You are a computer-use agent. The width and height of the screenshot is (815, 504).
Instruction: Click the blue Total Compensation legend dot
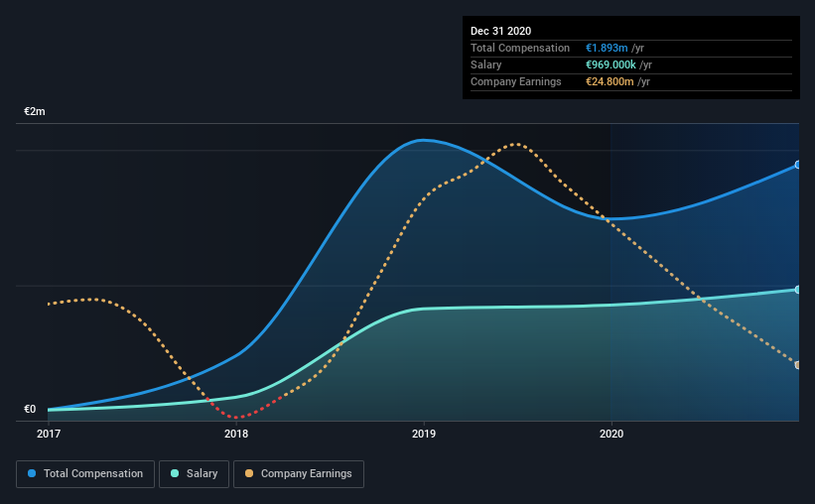(x=32, y=473)
